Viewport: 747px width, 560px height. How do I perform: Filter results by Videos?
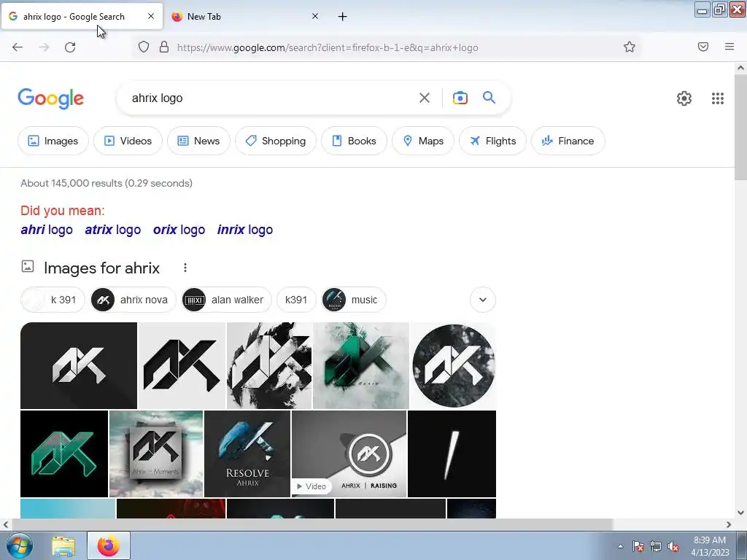pos(128,141)
